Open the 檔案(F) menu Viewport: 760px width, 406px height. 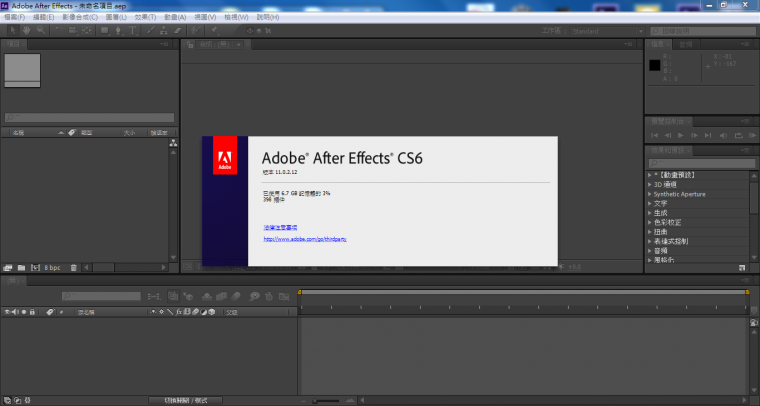(x=14, y=17)
